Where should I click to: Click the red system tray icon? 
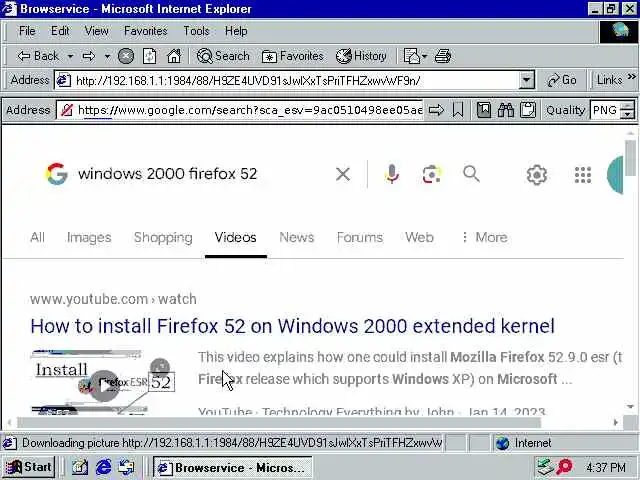pyautogui.click(x=565, y=467)
